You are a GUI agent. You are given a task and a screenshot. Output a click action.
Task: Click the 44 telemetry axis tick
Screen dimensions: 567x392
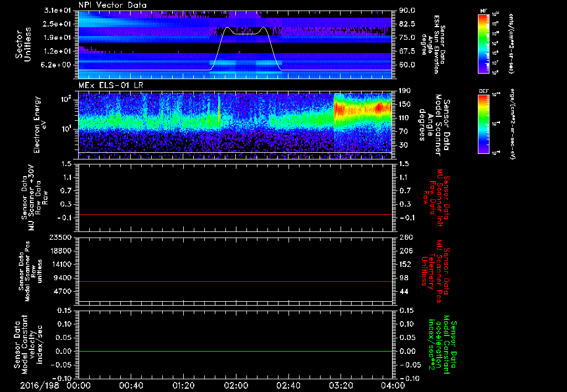[404, 291]
